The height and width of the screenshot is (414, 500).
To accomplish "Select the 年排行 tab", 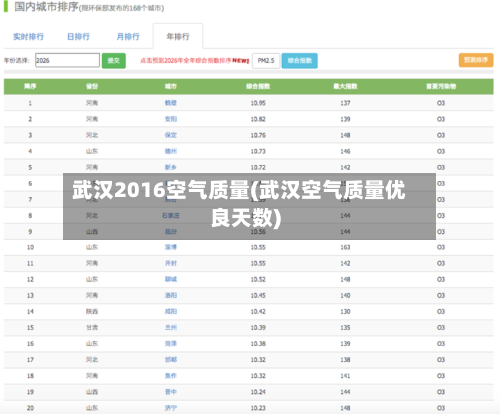I will click(178, 36).
